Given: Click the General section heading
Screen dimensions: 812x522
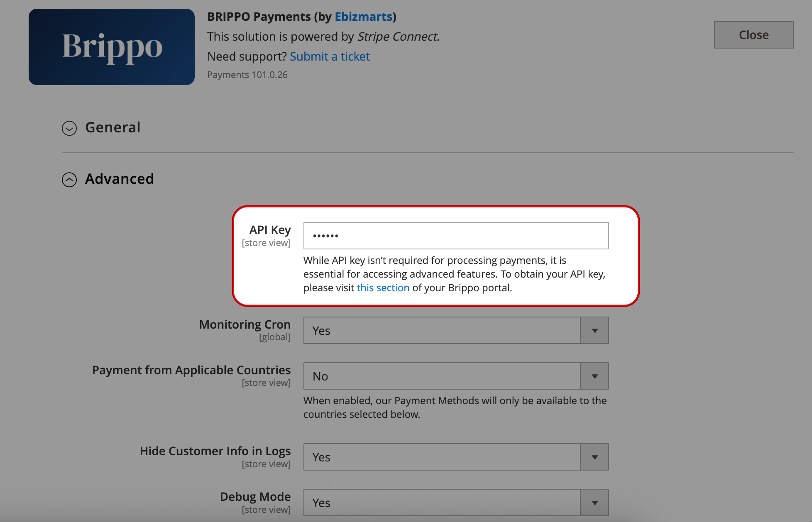Looking at the screenshot, I should tap(113, 127).
